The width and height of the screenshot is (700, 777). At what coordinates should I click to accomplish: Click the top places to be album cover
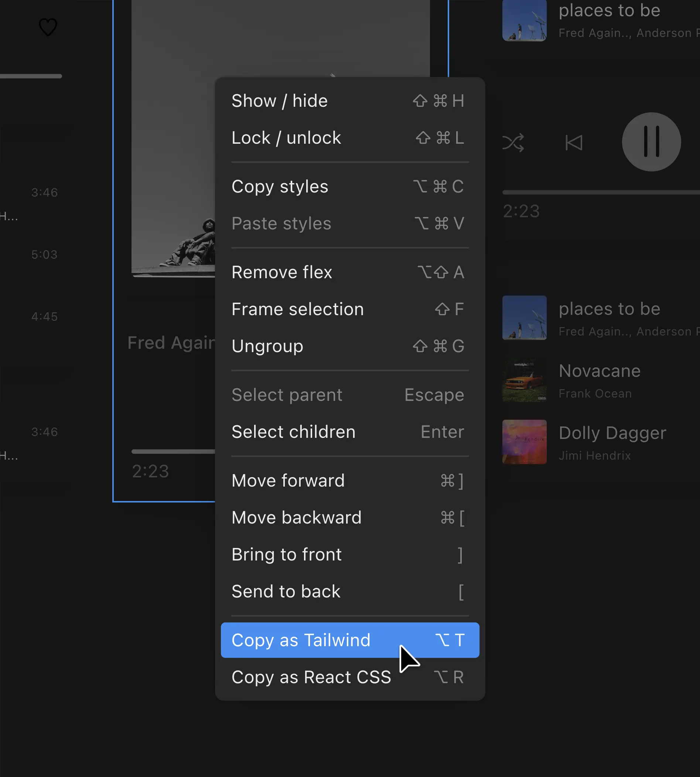tap(524, 20)
